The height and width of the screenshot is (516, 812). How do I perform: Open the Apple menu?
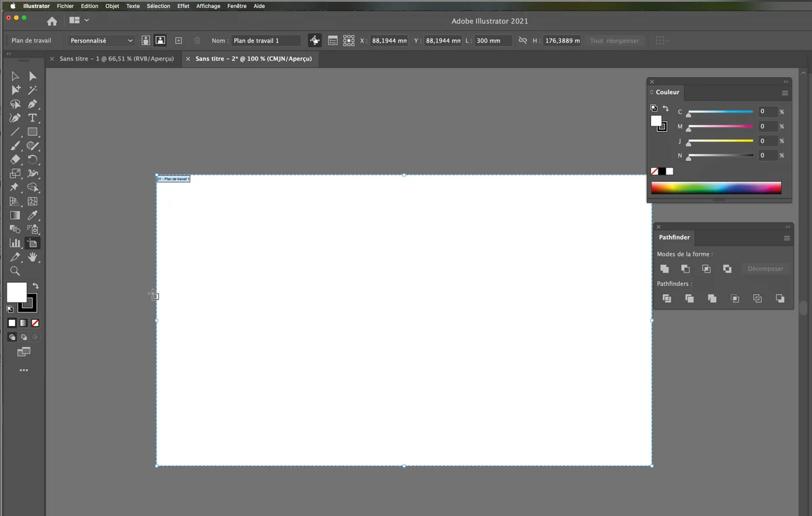(12, 6)
